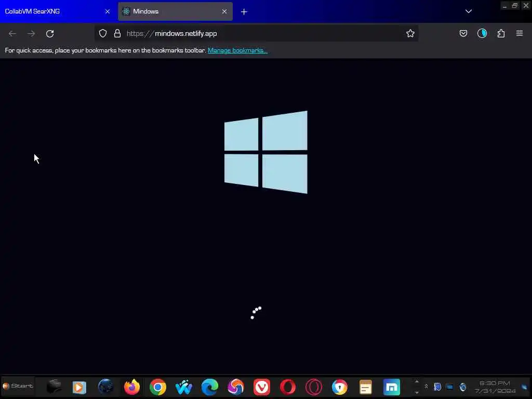Open the Pocket save icon
Image resolution: width=532 pixels, height=399 pixels.
click(463, 33)
